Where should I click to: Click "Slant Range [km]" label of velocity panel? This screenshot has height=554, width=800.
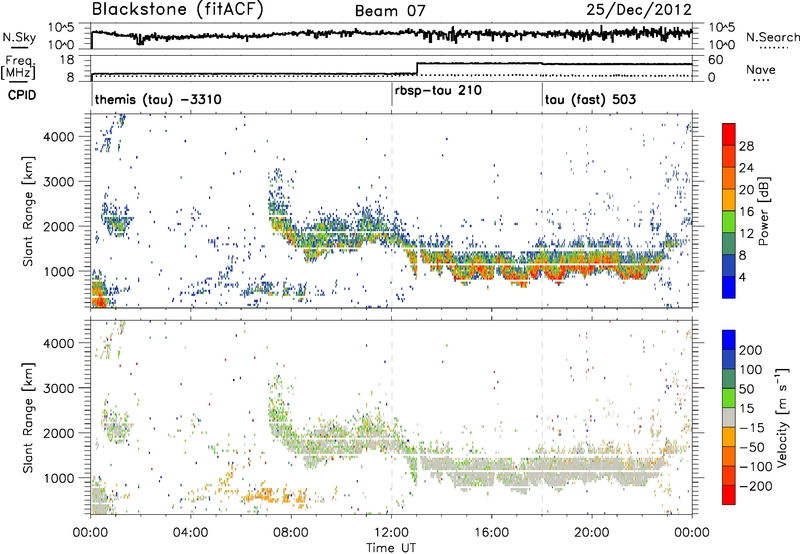click(29, 418)
